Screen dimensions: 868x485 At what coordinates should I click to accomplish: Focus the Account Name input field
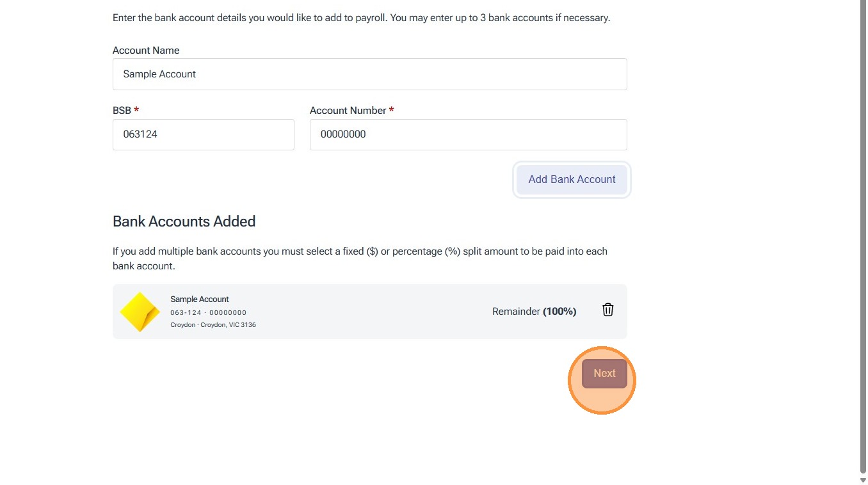pos(369,74)
